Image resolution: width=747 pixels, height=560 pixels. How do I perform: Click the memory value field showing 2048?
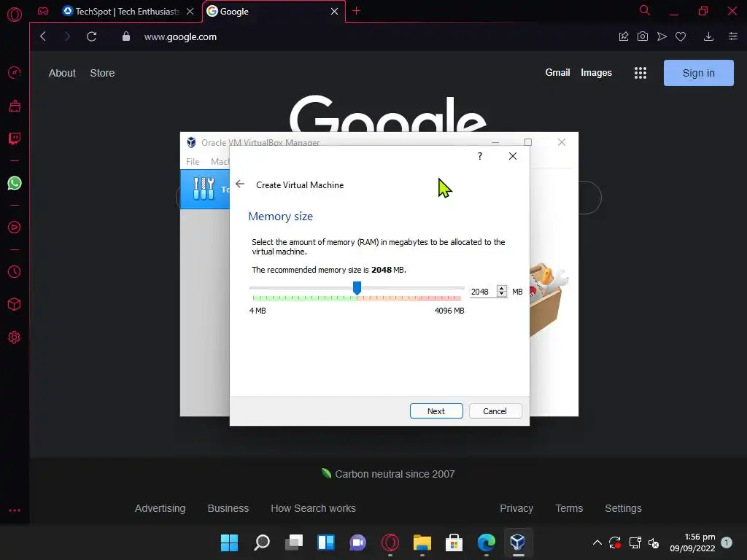[482, 292]
